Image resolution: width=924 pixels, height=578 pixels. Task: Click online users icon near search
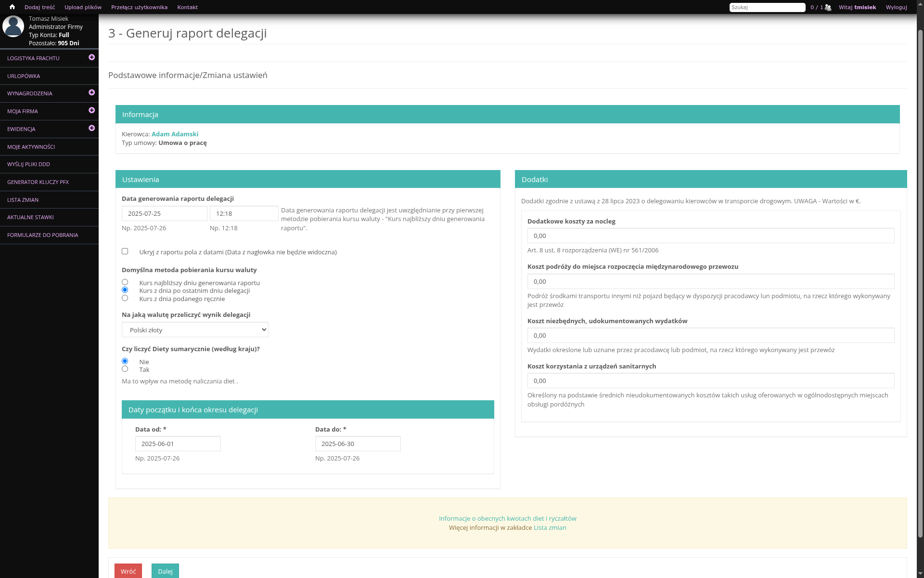click(x=828, y=7)
